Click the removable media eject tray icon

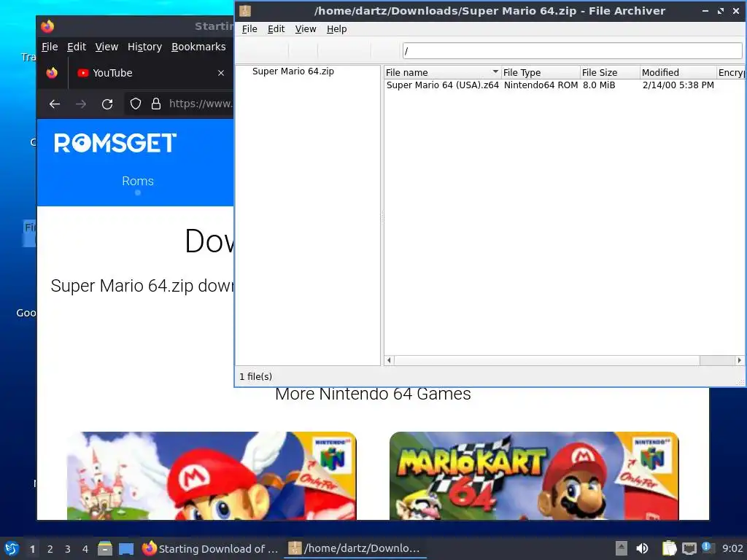coord(621,548)
